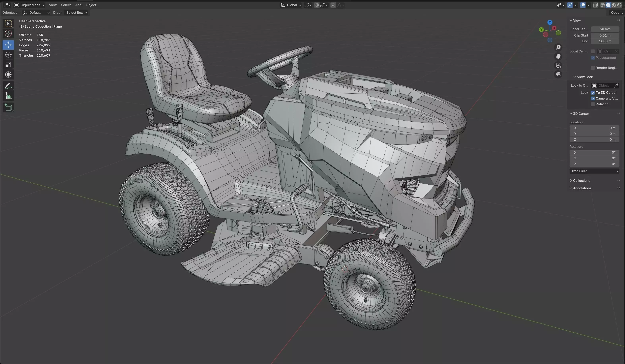Enable Local Camera checkbox
625x364 pixels.
coord(593,51)
